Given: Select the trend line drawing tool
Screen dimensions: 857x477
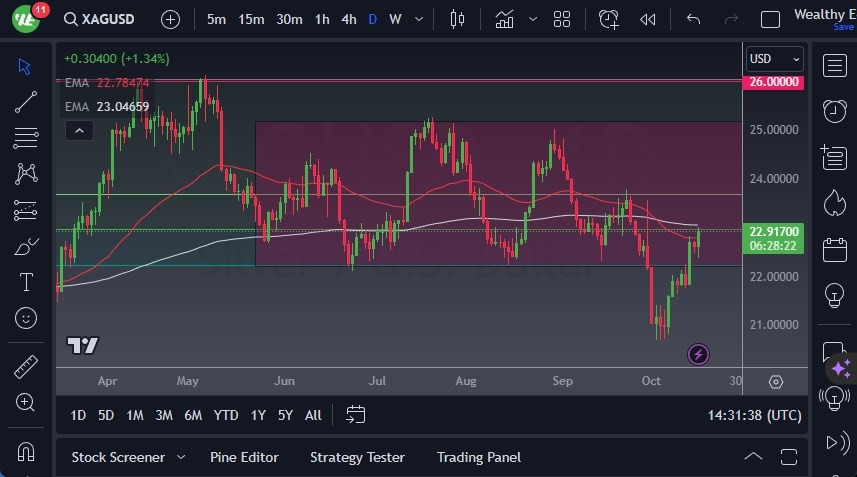Looking at the screenshot, I should (x=26, y=102).
